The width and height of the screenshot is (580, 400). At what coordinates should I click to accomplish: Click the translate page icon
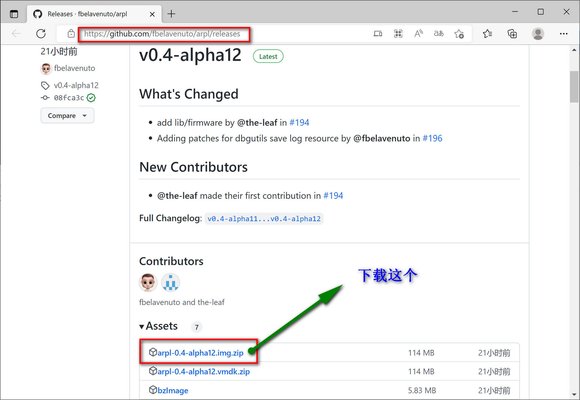point(439,34)
